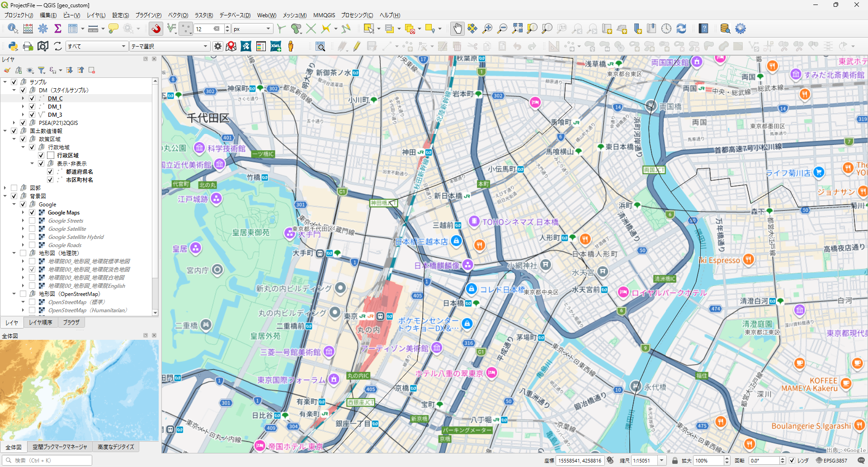
Task: Open the すべて dropdown in toolbar
Action: point(97,46)
